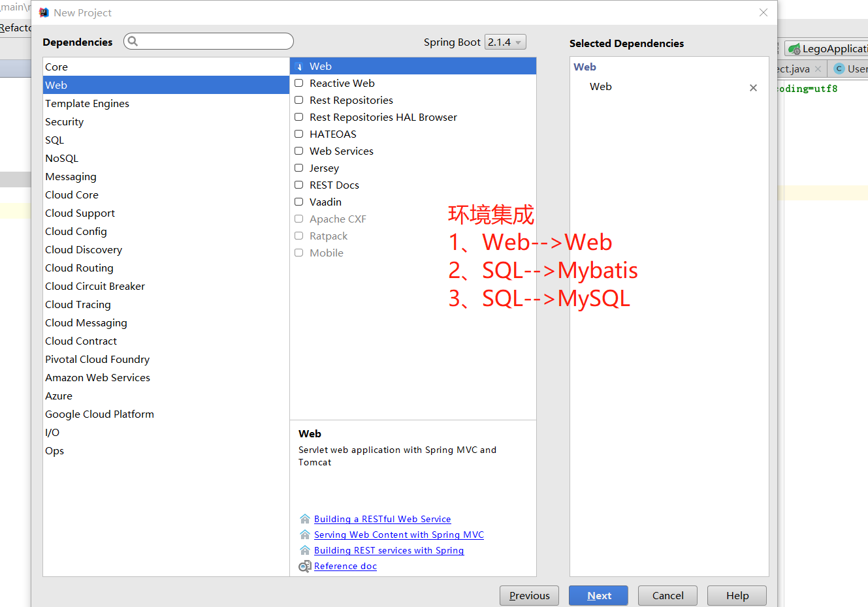Select the Cloud Discovery category
Image resolution: width=868 pixels, height=607 pixels.
(166, 249)
